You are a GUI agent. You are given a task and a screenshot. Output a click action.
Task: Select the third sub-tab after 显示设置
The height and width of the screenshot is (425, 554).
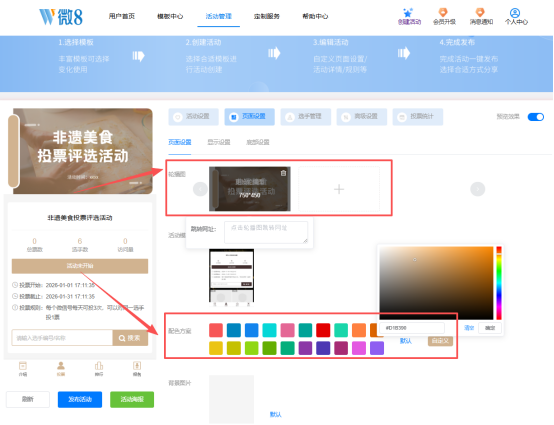(x=258, y=142)
